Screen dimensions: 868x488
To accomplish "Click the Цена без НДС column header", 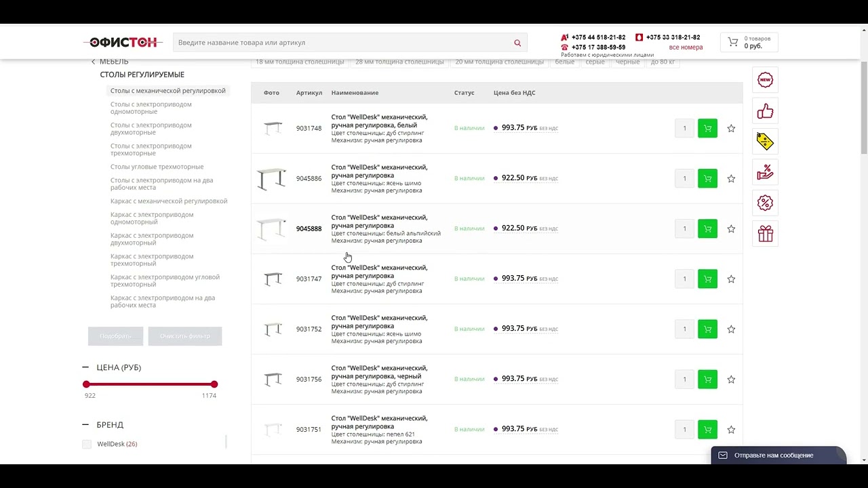I will tap(514, 93).
